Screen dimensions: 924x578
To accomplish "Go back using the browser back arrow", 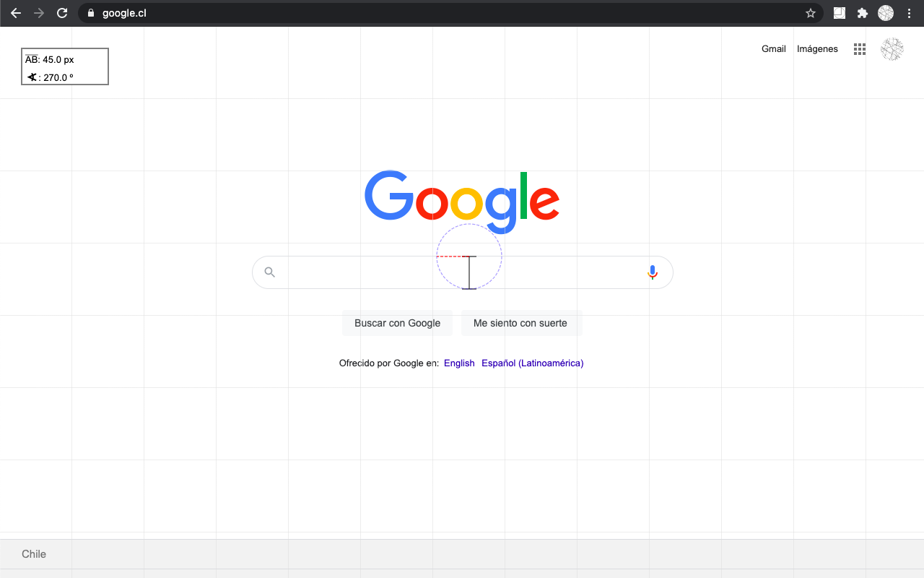I will pos(16,13).
